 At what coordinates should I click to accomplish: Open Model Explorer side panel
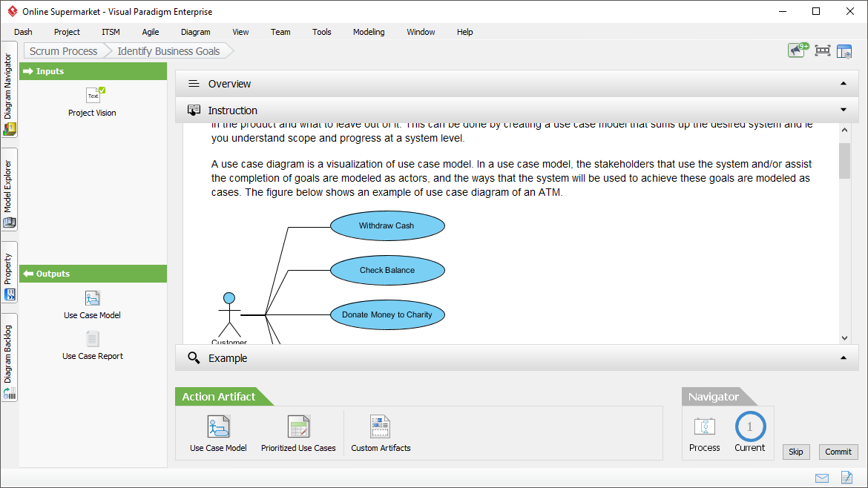[x=10, y=189]
